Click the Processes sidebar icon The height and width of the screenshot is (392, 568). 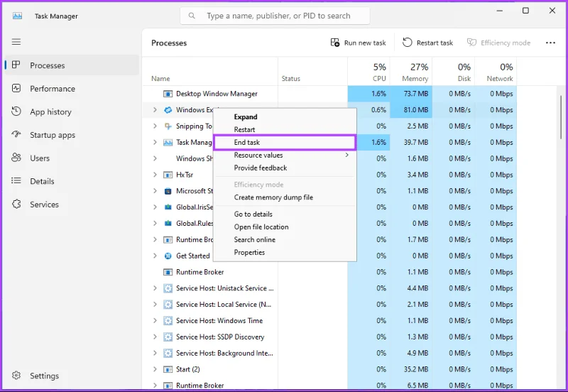click(16, 65)
